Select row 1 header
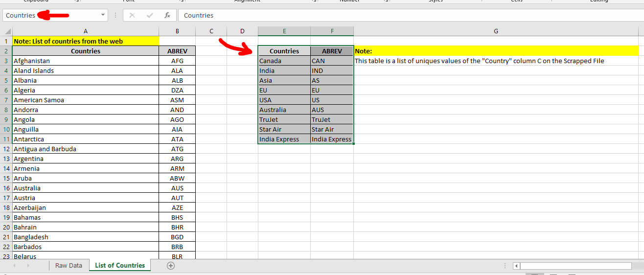The height and width of the screenshot is (275, 644). [x=6, y=41]
